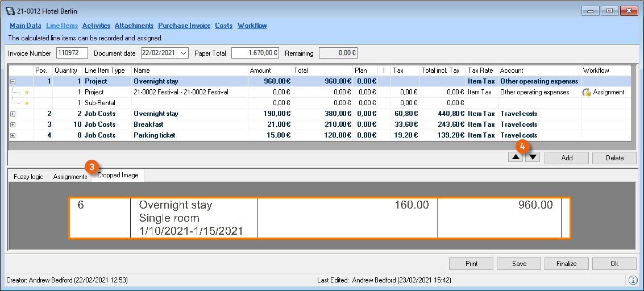Screen dimensions: 644x291
Task: Click the info icon in status bar
Action: pyautogui.click(x=633, y=280)
